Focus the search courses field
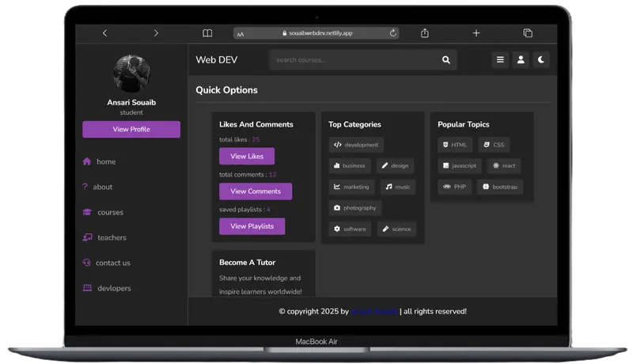This screenshot has height=364, width=633. 354,59
